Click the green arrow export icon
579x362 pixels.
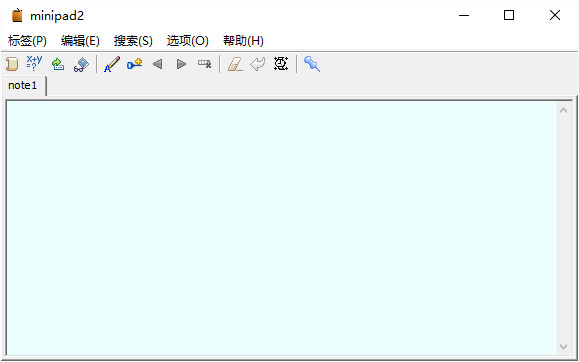58,64
